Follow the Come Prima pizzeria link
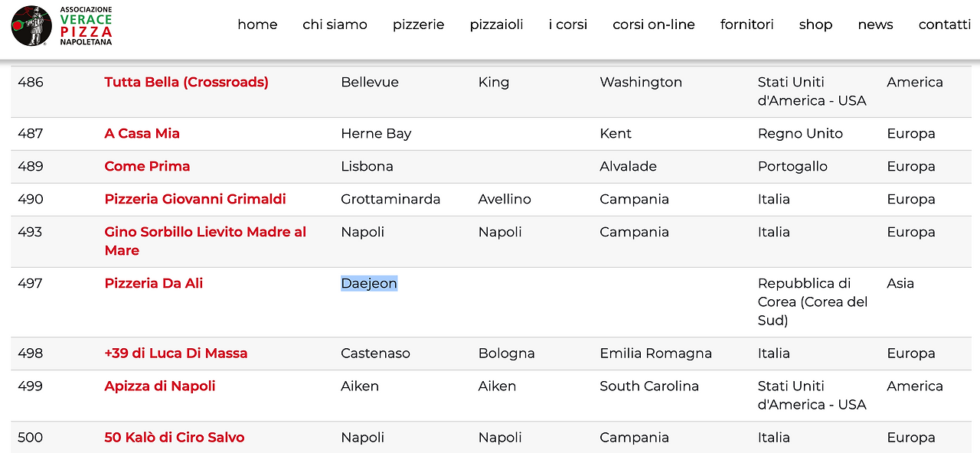980x453 pixels. (147, 166)
